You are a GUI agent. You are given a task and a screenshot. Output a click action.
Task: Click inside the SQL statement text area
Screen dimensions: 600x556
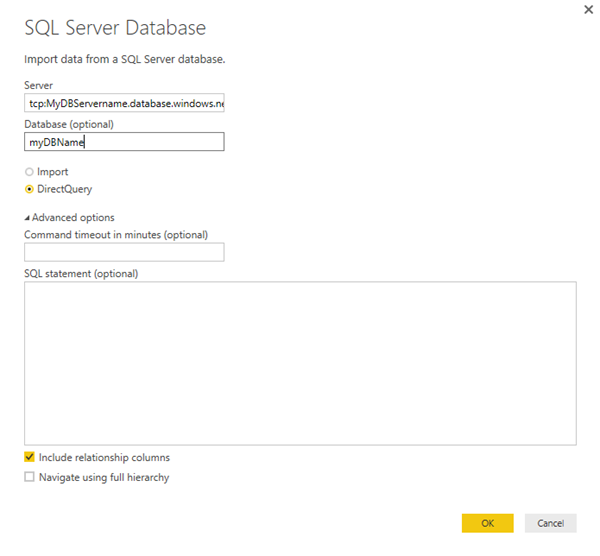point(300,362)
